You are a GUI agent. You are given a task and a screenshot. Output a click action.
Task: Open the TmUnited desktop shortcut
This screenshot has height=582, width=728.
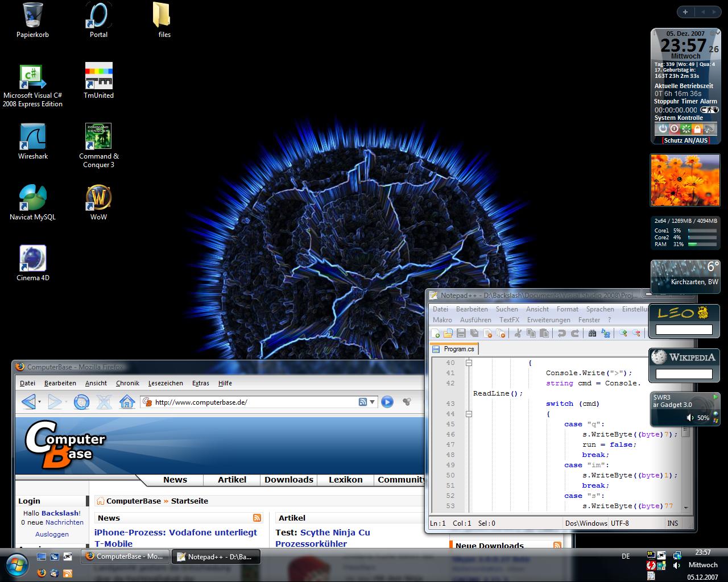tap(98, 81)
